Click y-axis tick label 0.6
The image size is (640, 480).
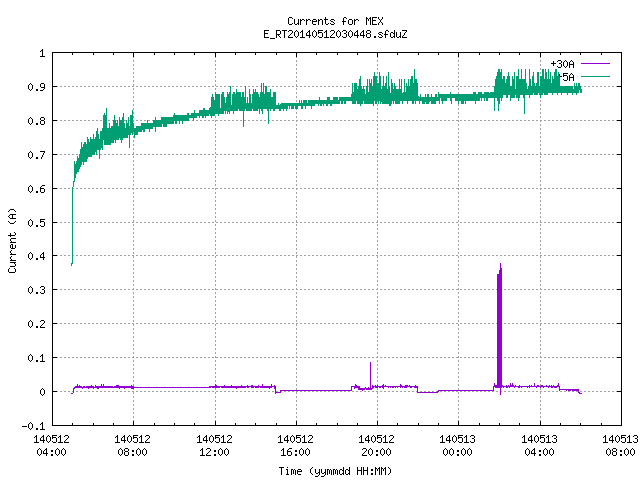point(36,189)
